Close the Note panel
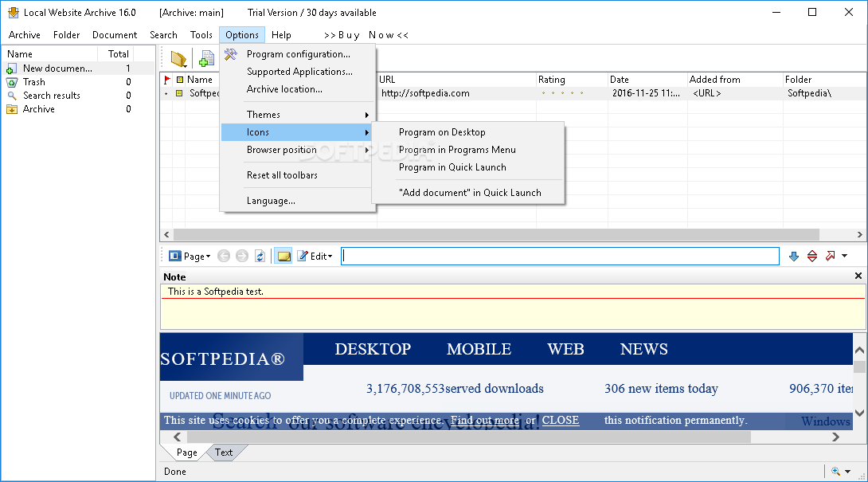This screenshot has height=482, width=868. (x=858, y=276)
